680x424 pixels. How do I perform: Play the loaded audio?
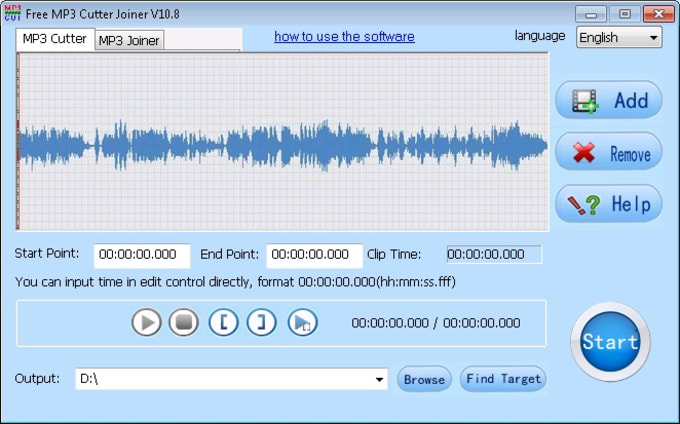click(147, 323)
